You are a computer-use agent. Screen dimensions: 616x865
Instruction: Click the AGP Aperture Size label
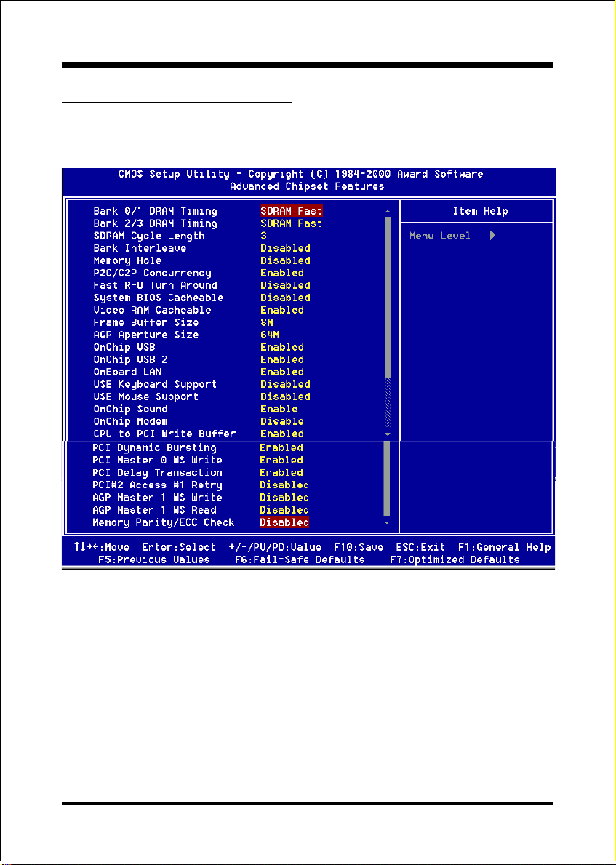tap(145, 335)
